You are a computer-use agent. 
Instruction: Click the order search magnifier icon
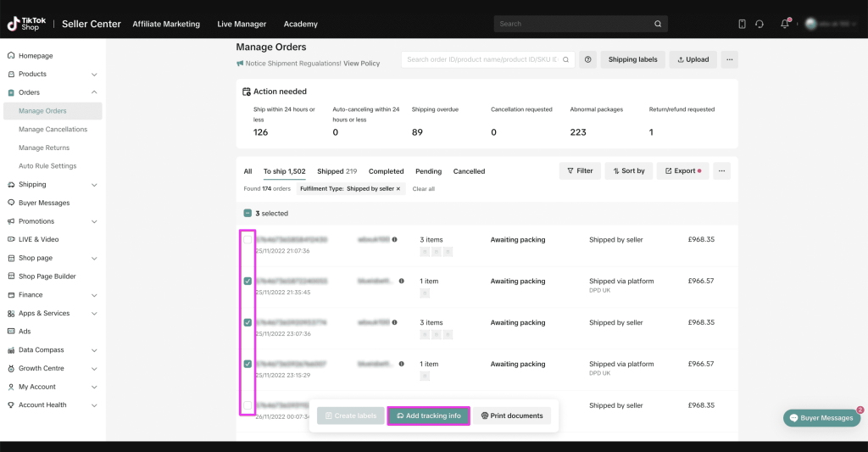tap(566, 59)
